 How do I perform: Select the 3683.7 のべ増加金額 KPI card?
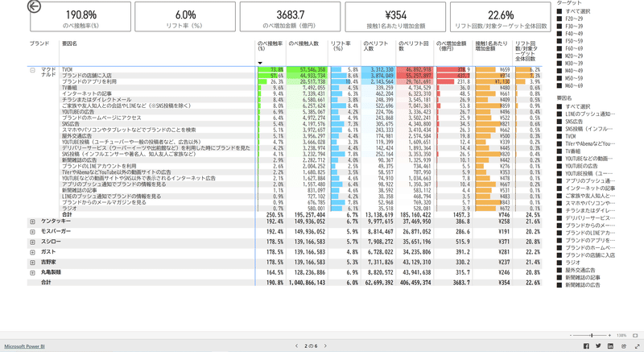click(291, 16)
